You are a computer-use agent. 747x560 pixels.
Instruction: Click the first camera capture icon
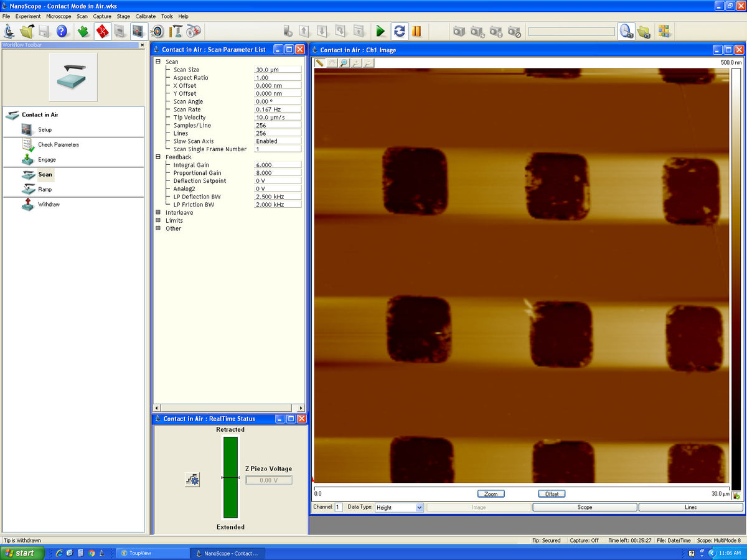pos(459,31)
